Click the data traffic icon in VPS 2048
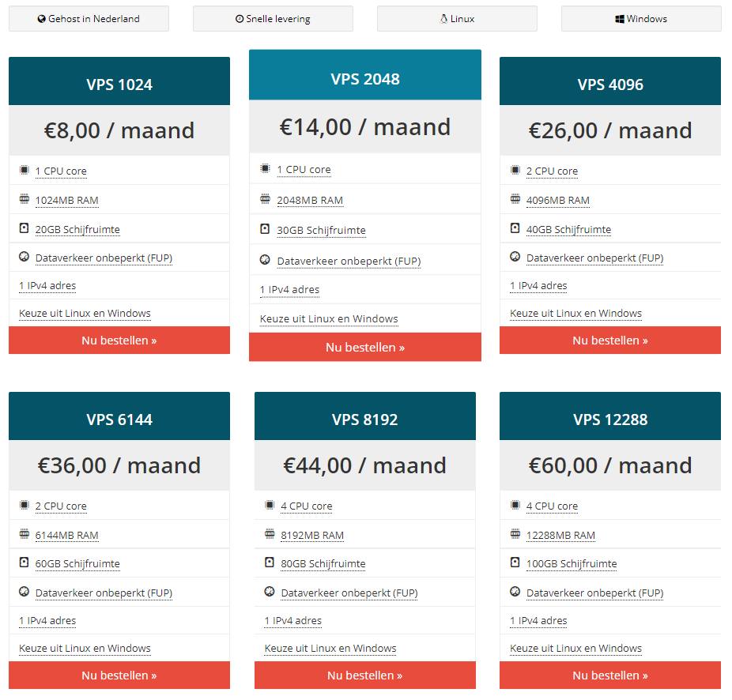This screenshot has width=732, height=700. 265,260
